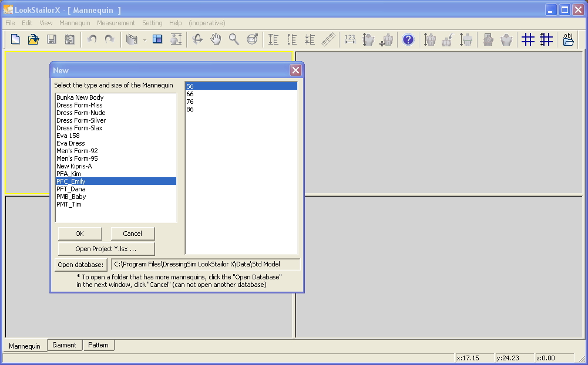Click the gray torso front view icon
This screenshot has width=588, height=365.
click(x=488, y=39)
